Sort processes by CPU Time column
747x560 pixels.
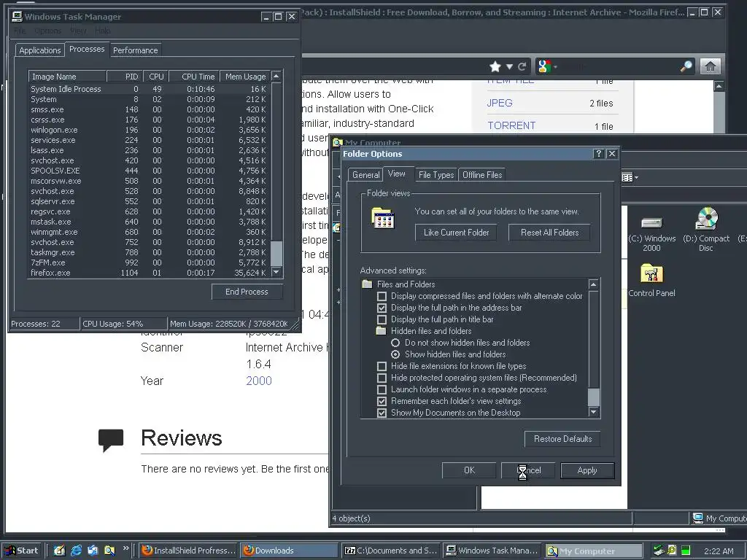click(x=194, y=76)
